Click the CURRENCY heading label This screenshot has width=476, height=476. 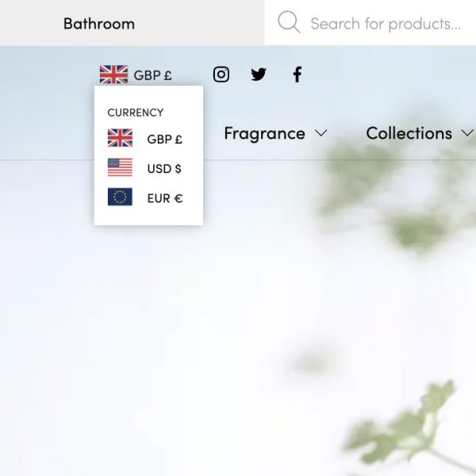coord(136,113)
